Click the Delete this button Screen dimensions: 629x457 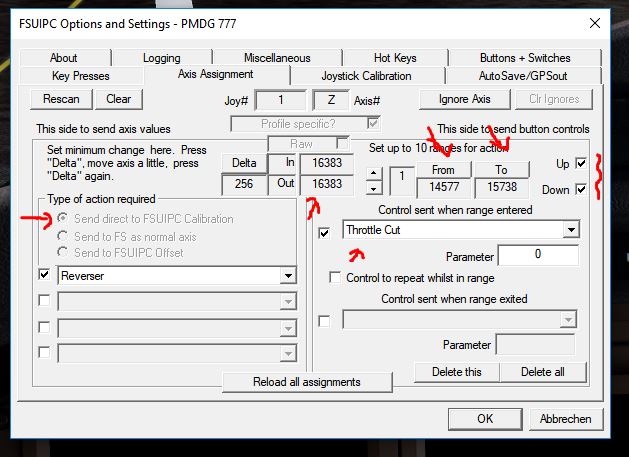457,372
